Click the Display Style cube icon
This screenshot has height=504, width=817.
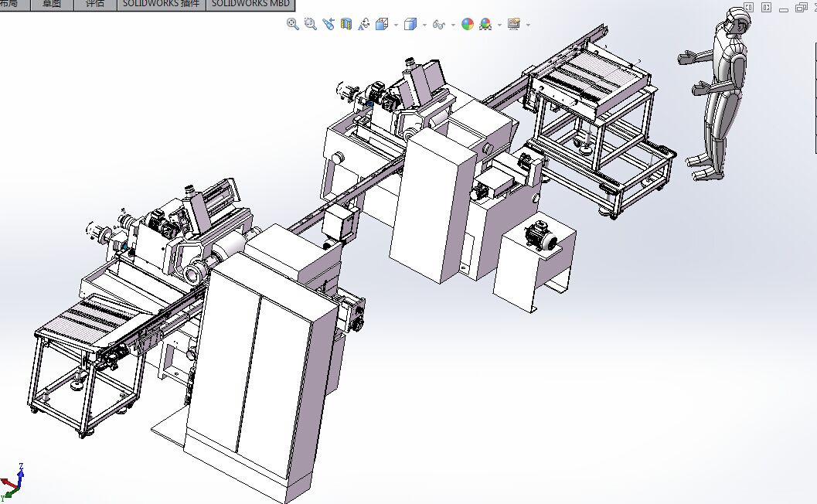(x=410, y=24)
